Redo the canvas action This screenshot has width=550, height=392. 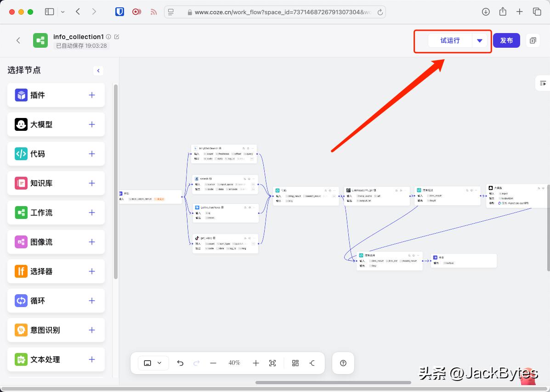click(x=197, y=363)
